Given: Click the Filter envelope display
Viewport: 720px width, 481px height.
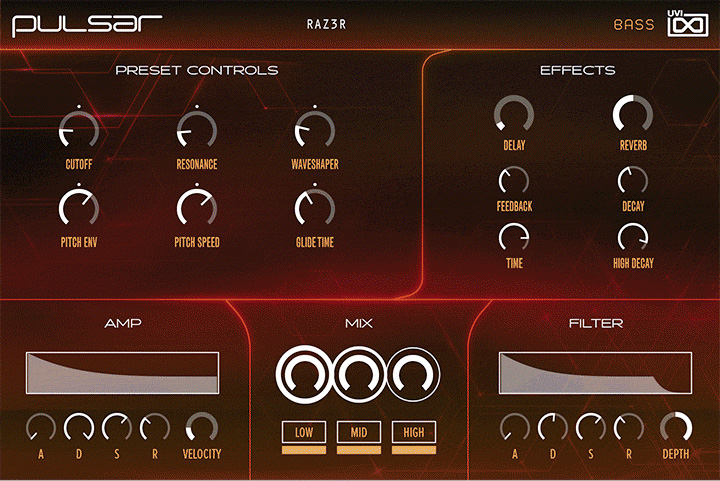Looking at the screenshot, I should (595, 373).
